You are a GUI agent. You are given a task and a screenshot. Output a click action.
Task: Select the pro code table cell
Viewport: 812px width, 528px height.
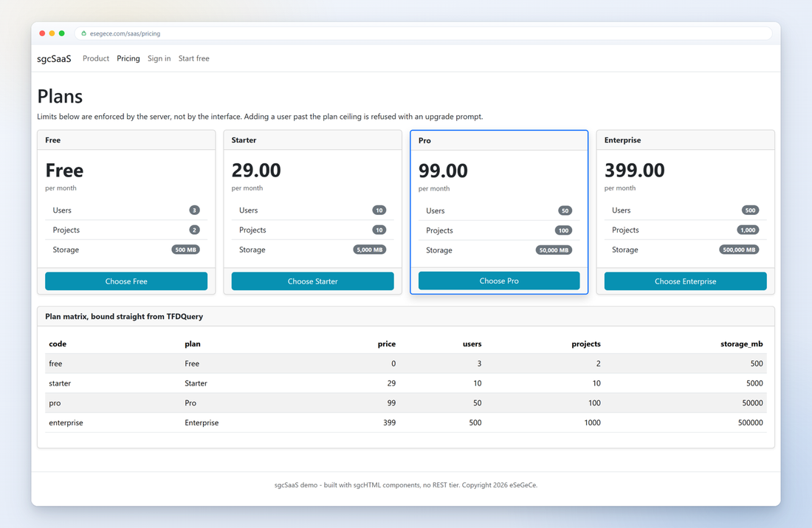[55, 403]
